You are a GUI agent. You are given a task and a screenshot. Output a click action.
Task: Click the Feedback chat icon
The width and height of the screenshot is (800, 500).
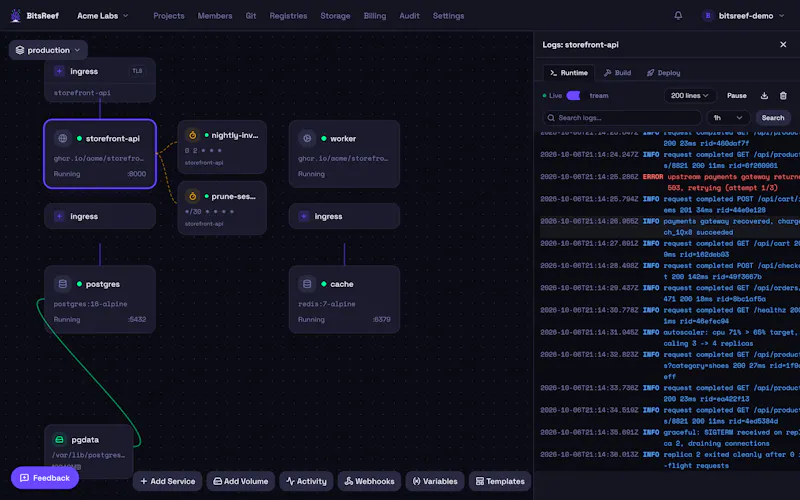click(24, 478)
